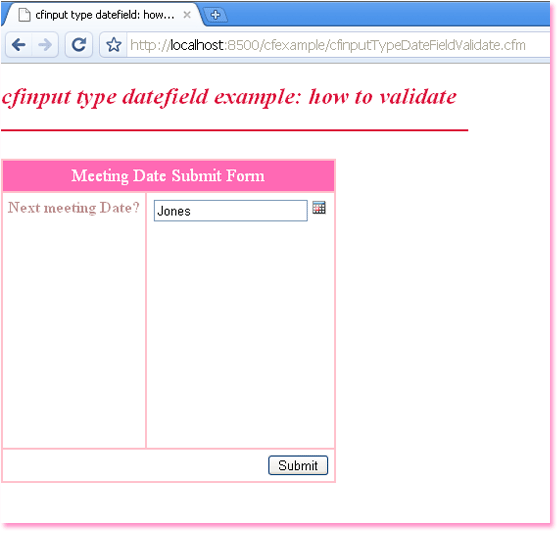
Task: Go forward using the forward arrow
Action: (x=45, y=45)
